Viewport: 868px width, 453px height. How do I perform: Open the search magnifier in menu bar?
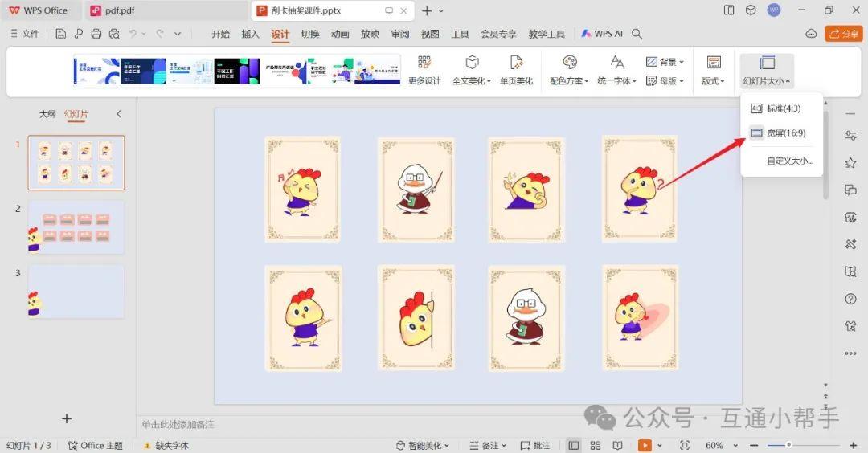tap(637, 34)
